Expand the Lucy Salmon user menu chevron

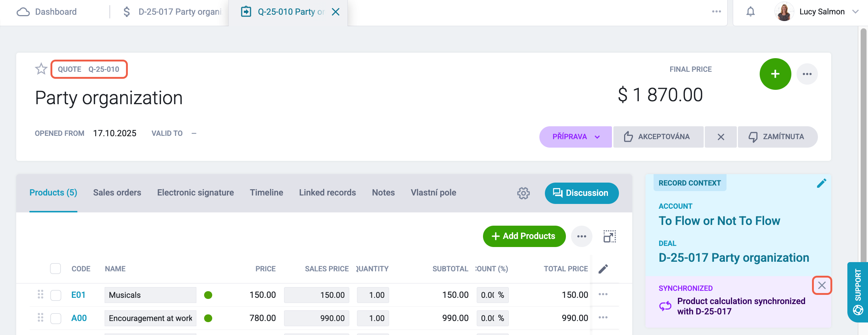(x=855, y=12)
